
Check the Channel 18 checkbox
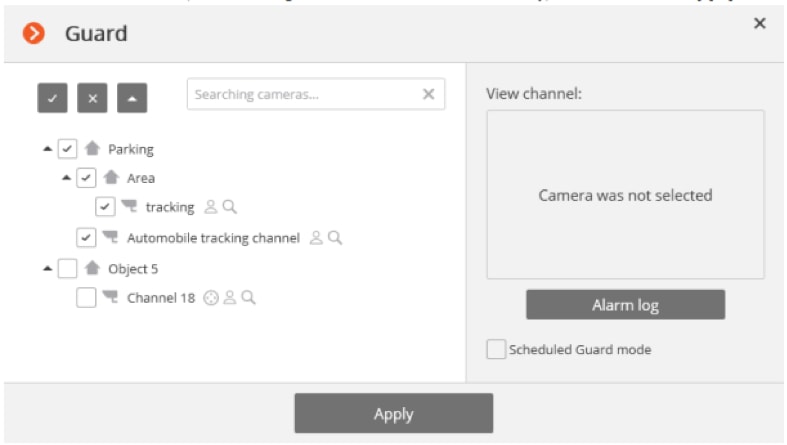(x=86, y=297)
